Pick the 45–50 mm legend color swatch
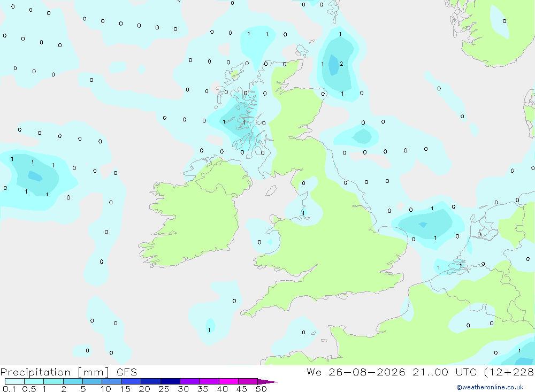 [x=248, y=381]
